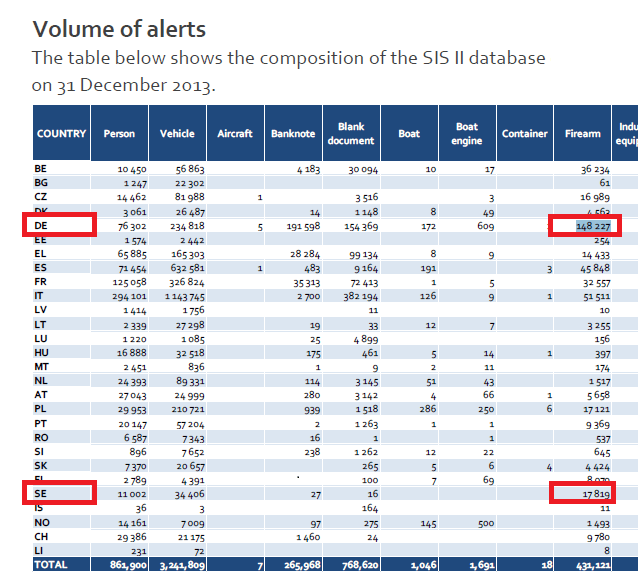Click the Firearm column header
638x587 pixels.
click(x=583, y=134)
